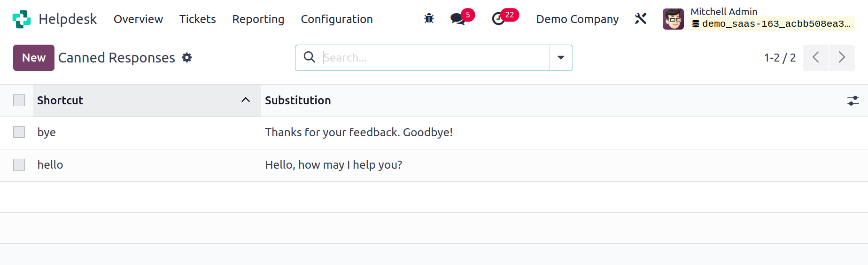The image size is (868, 265).
Task: Open the Demo Company switcher
Action: pos(577,19)
